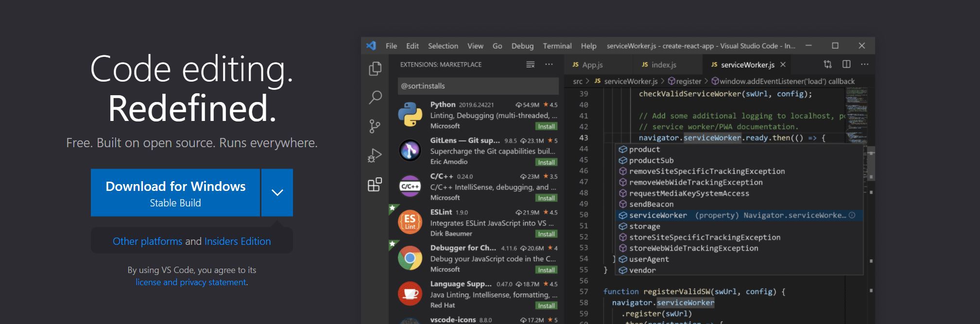Click the register breadcrumb cube icon
The height and width of the screenshot is (324, 980).
671,81
